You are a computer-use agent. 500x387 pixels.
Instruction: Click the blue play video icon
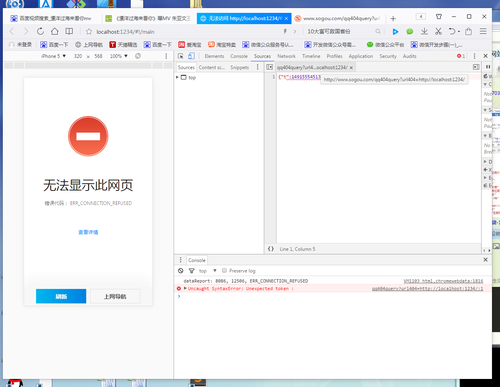coord(395,32)
